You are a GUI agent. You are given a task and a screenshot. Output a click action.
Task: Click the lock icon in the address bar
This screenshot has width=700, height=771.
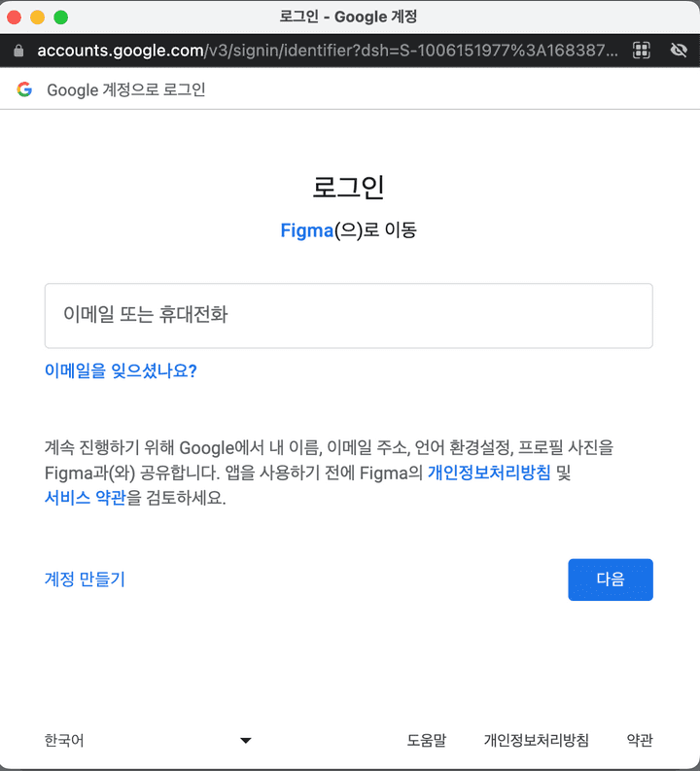point(17,50)
